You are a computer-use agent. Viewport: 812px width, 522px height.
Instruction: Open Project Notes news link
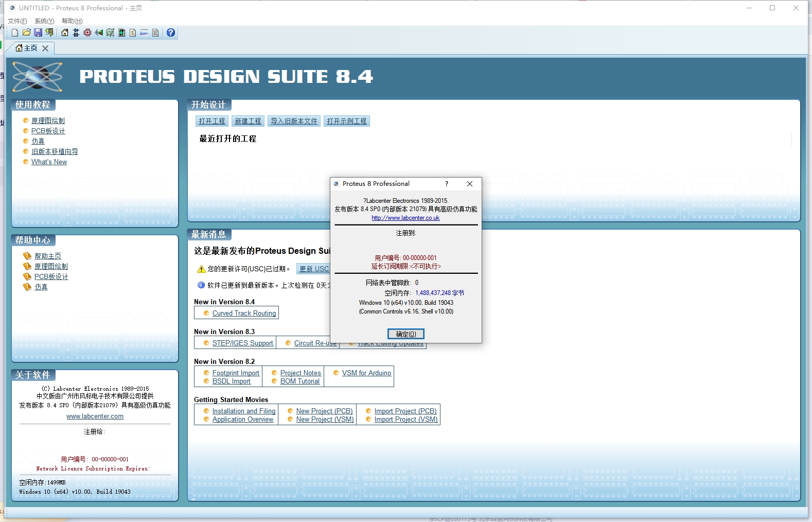[x=301, y=373]
